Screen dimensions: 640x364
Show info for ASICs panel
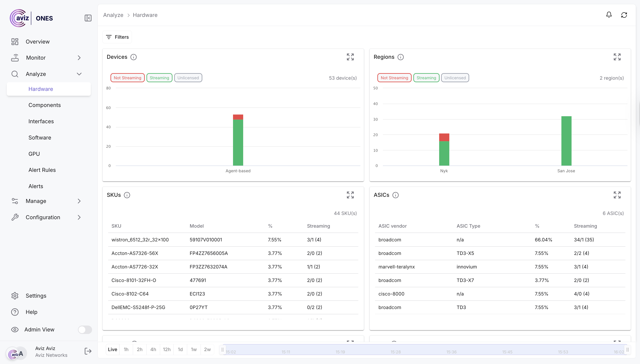point(396,195)
